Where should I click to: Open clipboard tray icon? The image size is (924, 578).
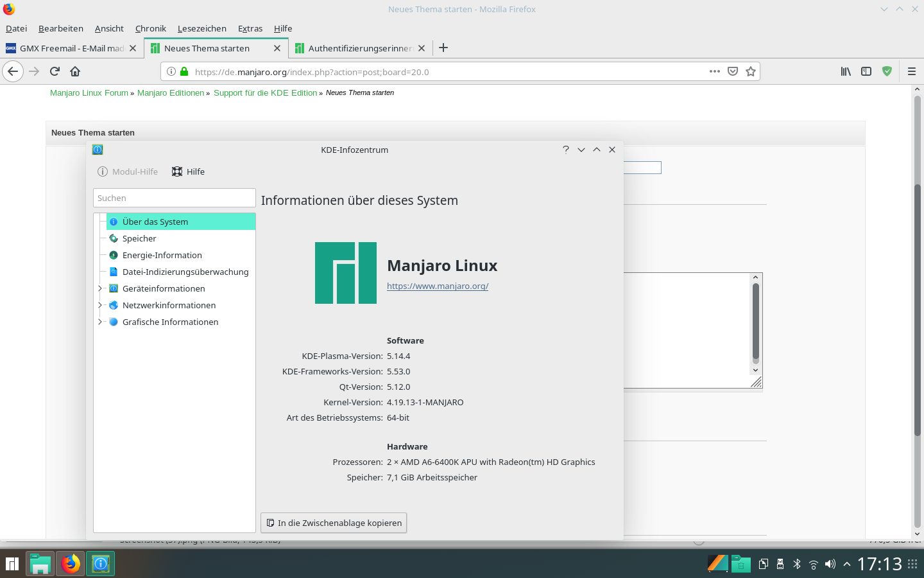[764, 564]
